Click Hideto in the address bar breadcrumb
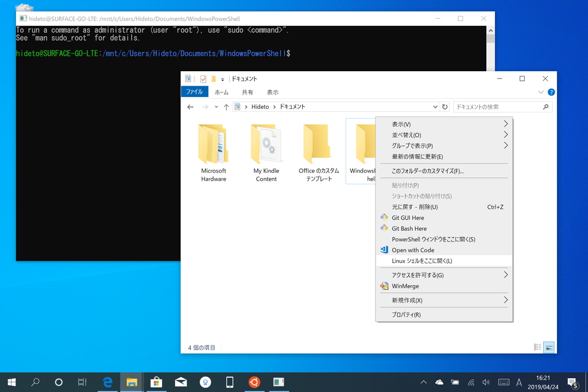The image size is (588, 392). coord(260,107)
